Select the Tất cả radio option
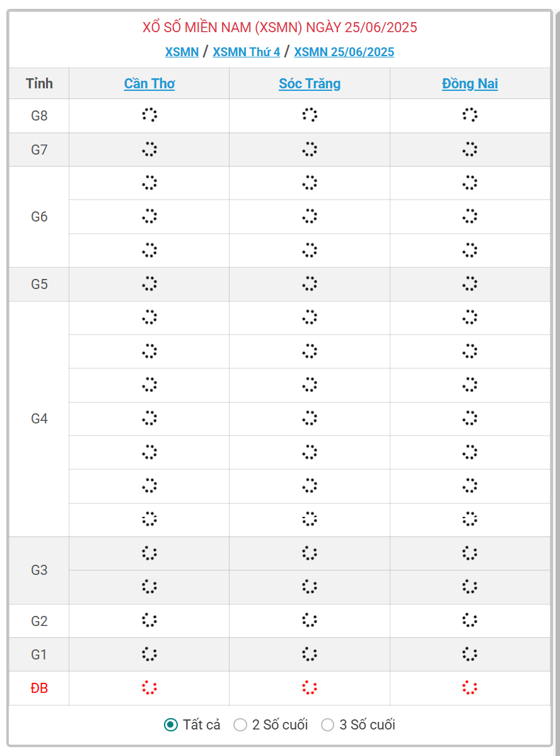The height and width of the screenshot is (756, 560). [x=170, y=724]
